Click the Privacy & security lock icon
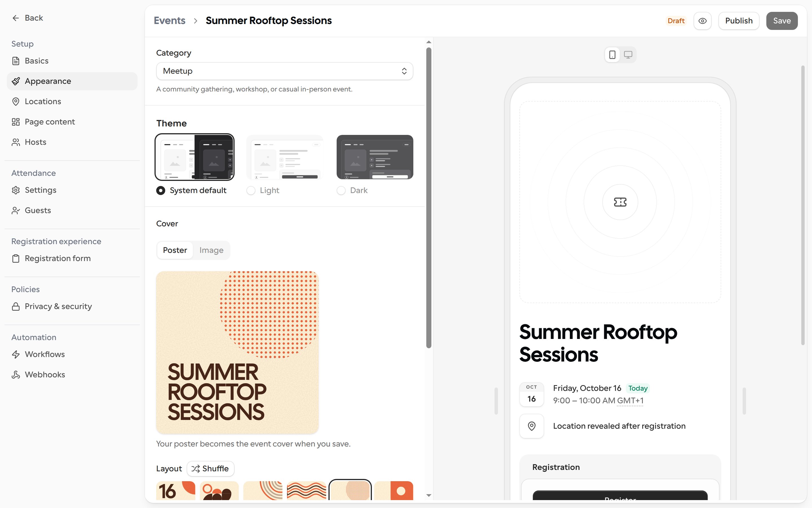Viewport: 812px width, 508px height. 16,306
